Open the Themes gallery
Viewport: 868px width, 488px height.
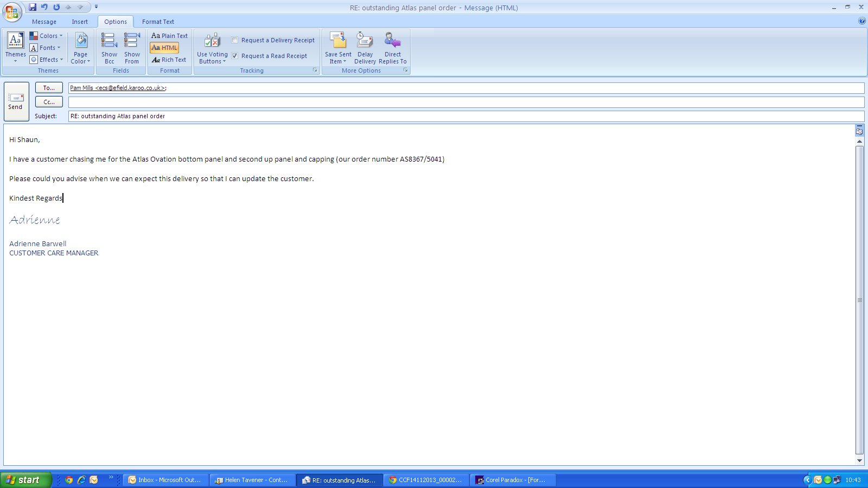coord(15,47)
